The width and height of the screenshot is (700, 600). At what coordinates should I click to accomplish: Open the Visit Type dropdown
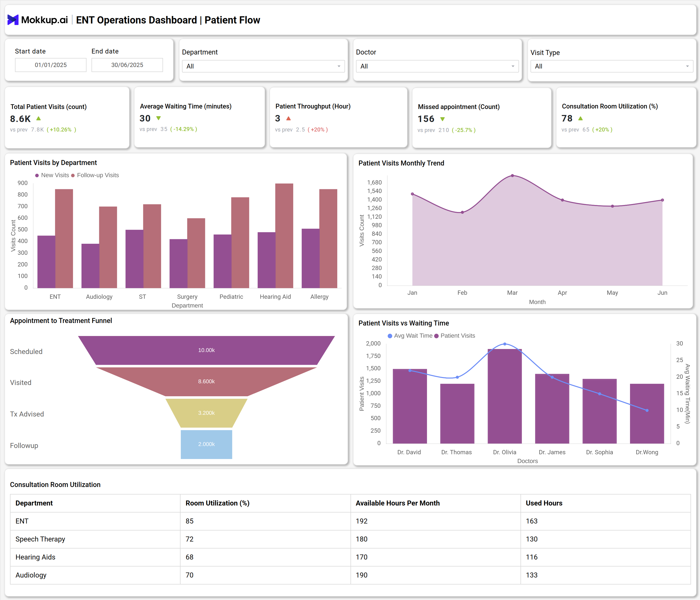pyautogui.click(x=611, y=66)
